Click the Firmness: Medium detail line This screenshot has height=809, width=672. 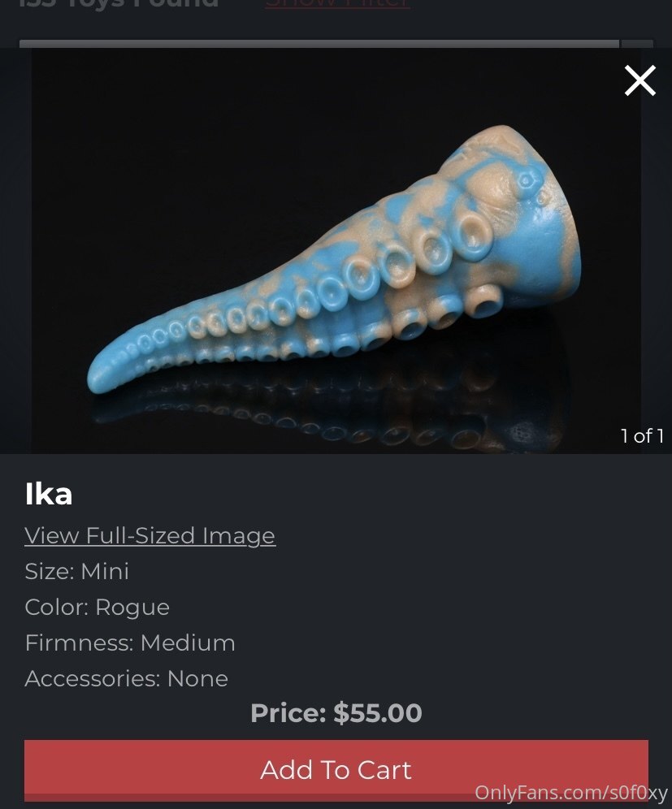point(130,642)
